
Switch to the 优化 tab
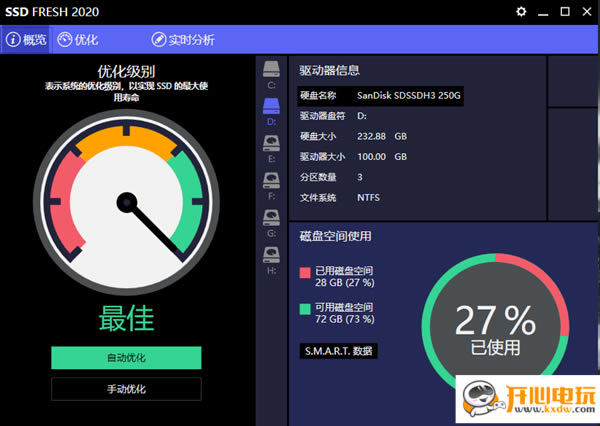[x=78, y=39]
